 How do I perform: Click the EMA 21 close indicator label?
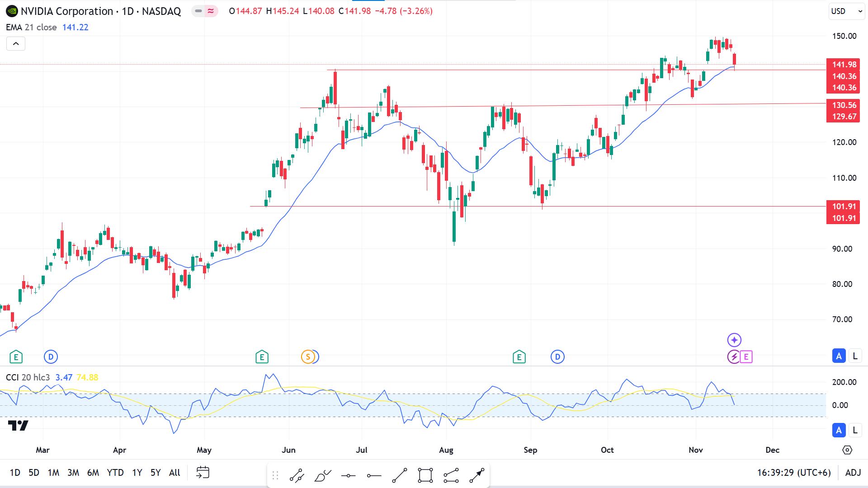[x=31, y=27]
